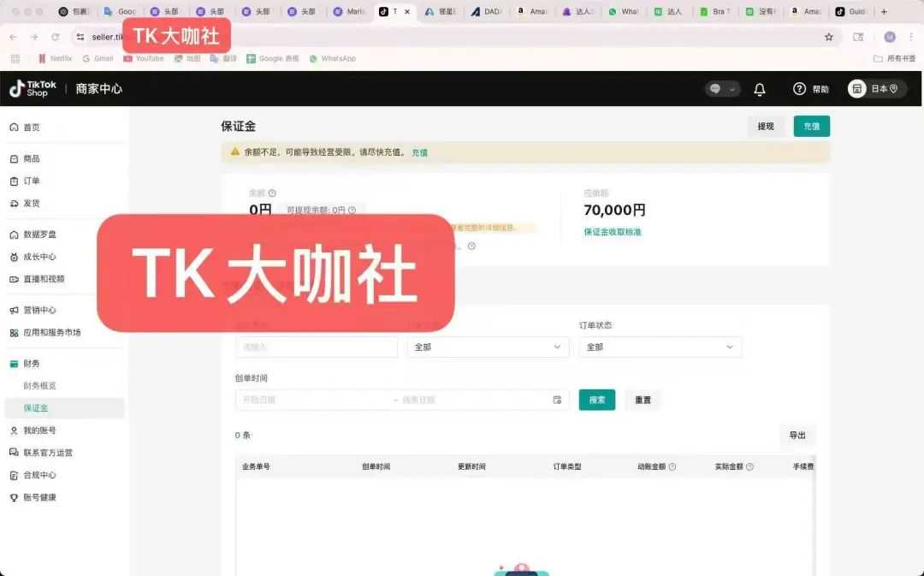Select 订单 from the sidebar
This screenshot has height=576, width=924.
[x=33, y=181]
